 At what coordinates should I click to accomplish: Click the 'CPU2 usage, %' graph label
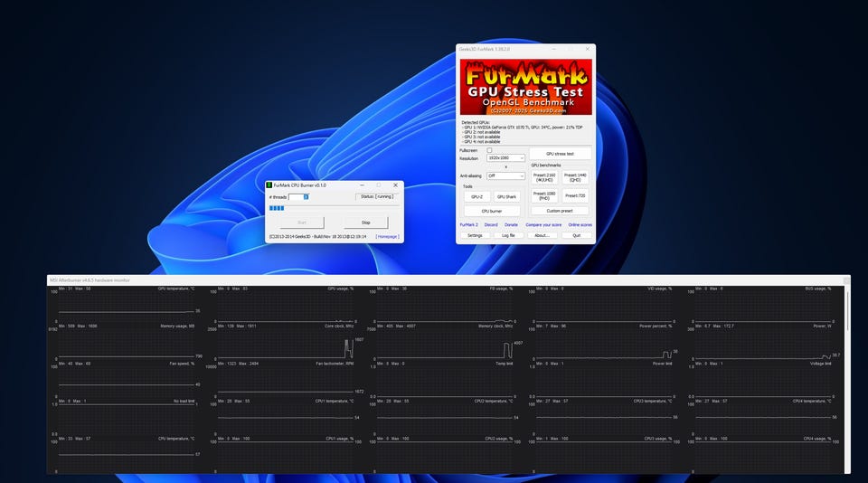coord(499,439)
